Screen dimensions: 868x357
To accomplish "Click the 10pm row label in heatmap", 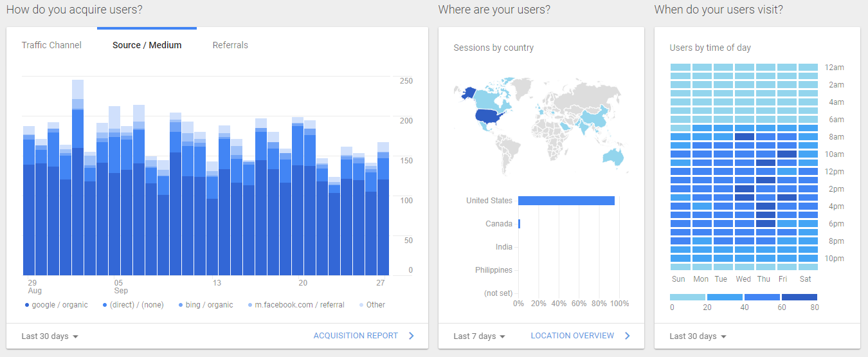I will point(834,259).
